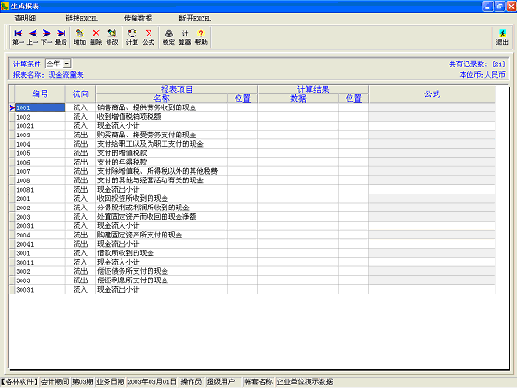The image size is (517, 388).
Task: Open the 传输数据 menu item
Action: pos(138,18)
